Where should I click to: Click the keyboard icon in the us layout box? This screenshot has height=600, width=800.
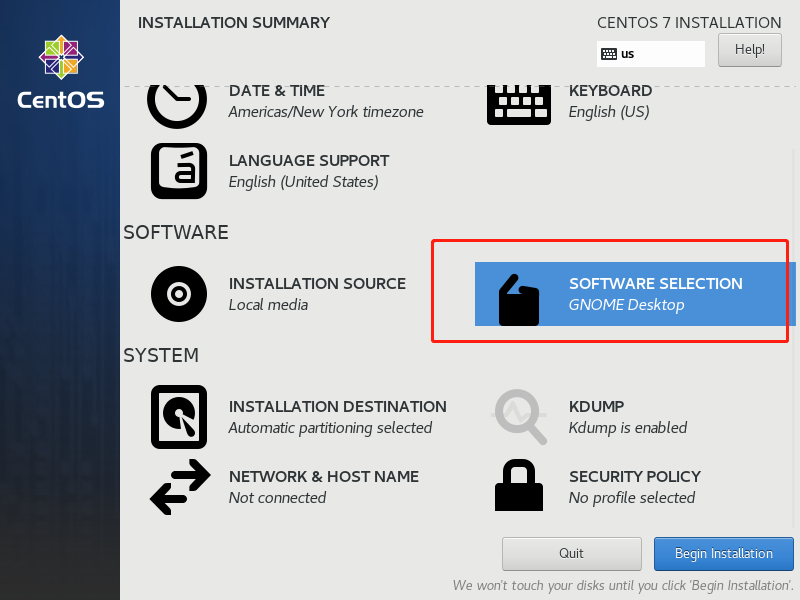coord(609,54)
